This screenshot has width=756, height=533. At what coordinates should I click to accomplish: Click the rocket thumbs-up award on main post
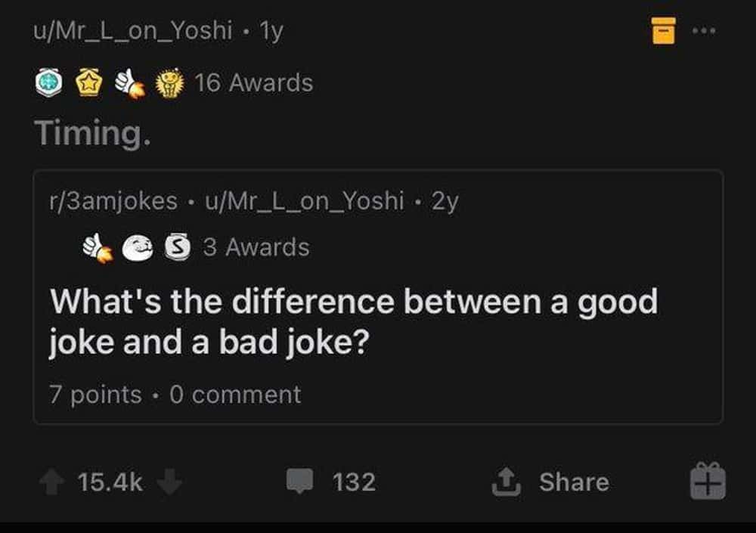click(129, 83)
